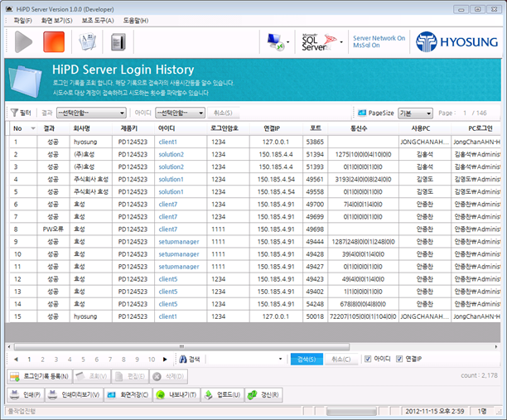
Task: Expand the 결과 filter dropdown
Action: click(x=91, y=113)
